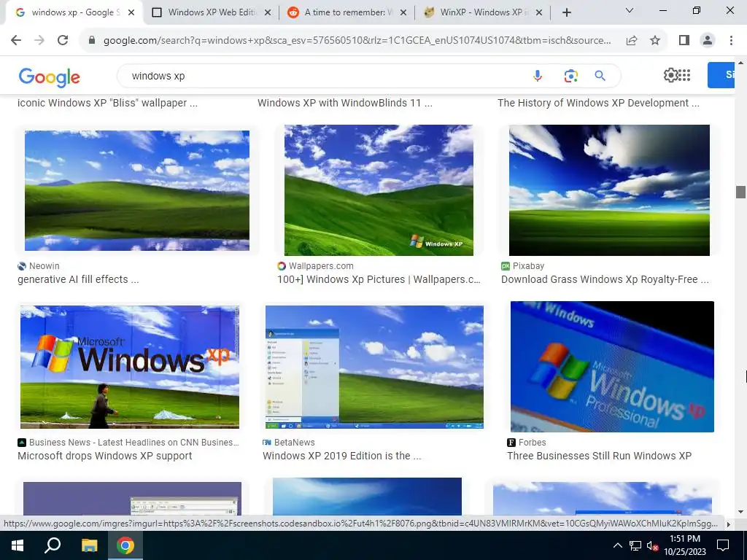Viewport: 747px width, 560px height.
Task: Open BetaNews XP 2019 Edition image
Action: click(x=374, y=367)
